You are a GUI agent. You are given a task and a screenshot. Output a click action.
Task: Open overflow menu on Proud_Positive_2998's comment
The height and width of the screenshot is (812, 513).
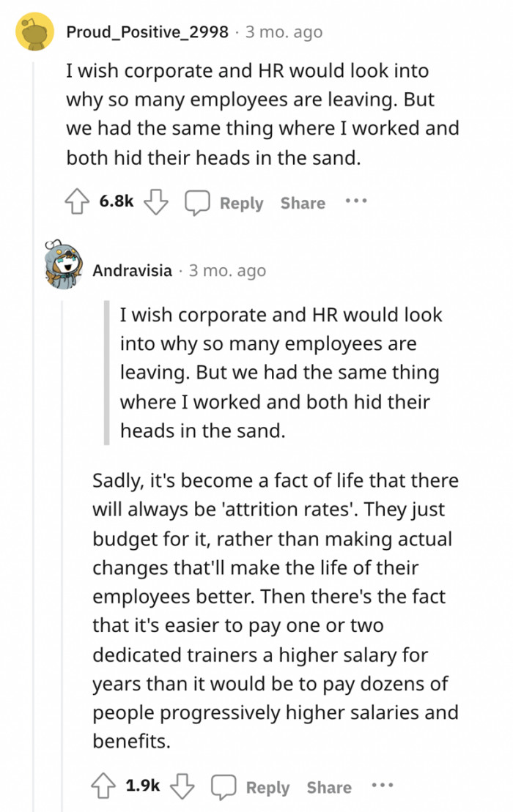[356, 202]
